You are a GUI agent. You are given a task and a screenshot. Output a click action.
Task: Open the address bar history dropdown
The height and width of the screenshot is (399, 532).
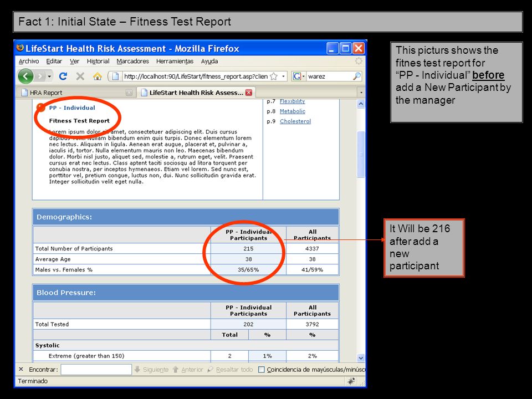point(283,76)
